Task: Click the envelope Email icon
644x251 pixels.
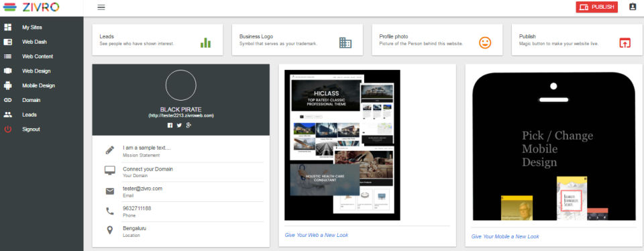Action: [x=109, y=191]
